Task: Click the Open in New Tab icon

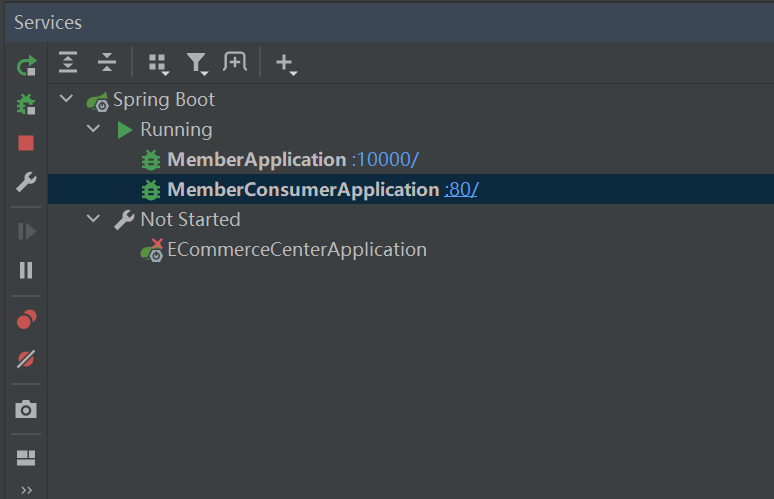Action: click(235, 62)
